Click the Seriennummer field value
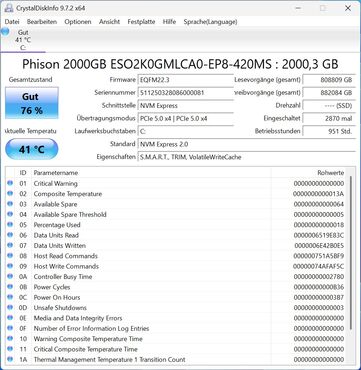 [x=185, y=93]
